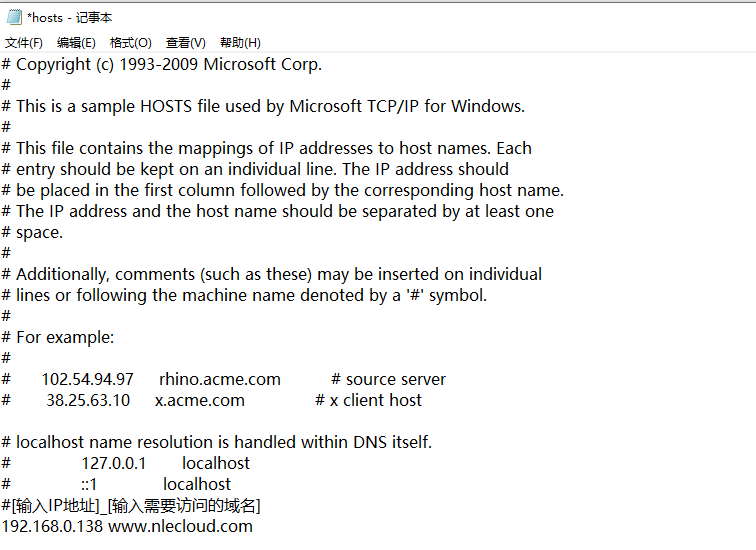The image size is (756, 550).
Task: Click the 38.25.63.10 example address
Action: pos(88,401)
